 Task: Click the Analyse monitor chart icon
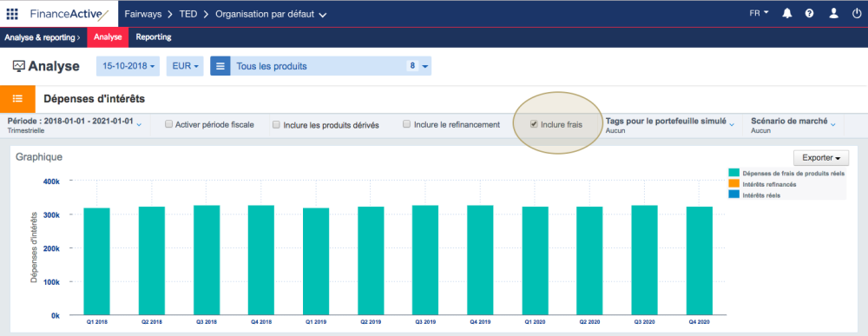[x=19, y=67]
